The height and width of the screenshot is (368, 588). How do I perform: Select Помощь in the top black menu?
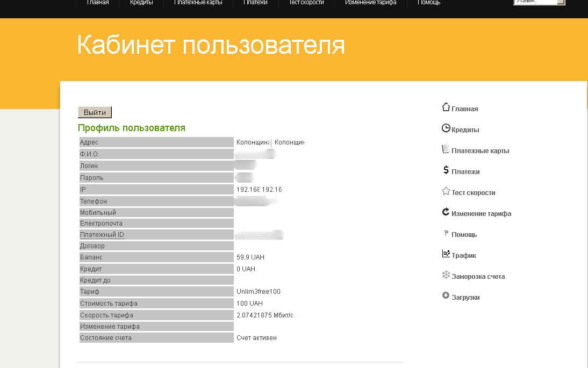pyautogui.click(x=428, y=3)
